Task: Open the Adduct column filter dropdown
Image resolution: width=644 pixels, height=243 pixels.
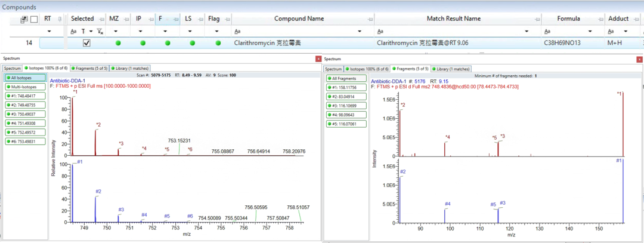Action: tap(625, 31)
